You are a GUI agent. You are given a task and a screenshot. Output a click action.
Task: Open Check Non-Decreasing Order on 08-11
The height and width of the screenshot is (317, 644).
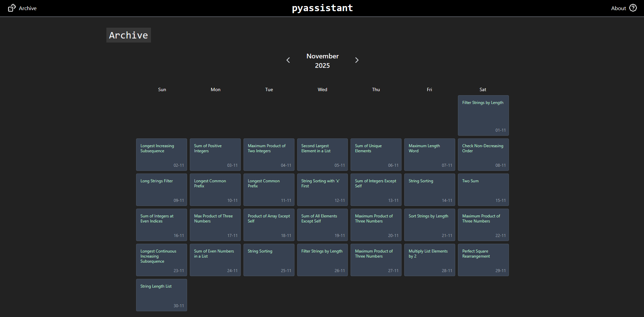(x=483, y=155)
